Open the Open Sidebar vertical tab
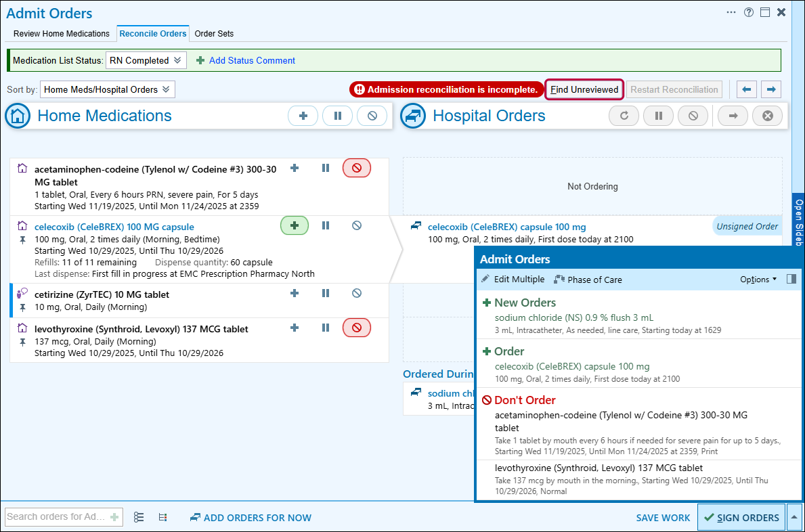Viewport: 805px width, 532px height. click(x=799, y=219)
